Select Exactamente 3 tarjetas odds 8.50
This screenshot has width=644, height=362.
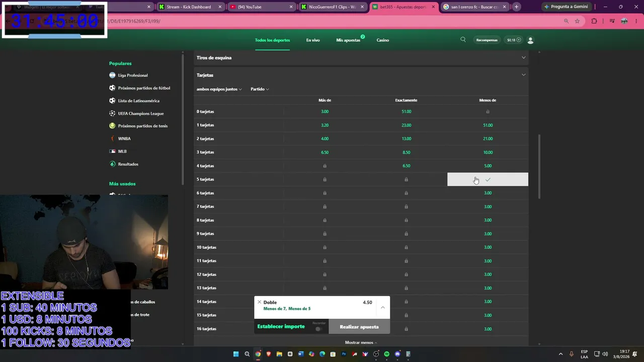tap(407, 152)
